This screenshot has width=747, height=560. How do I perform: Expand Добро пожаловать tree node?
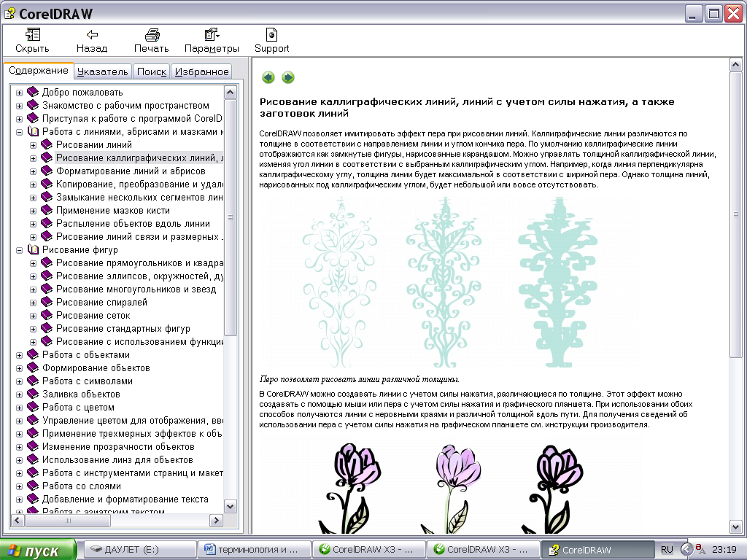point(19,93)
